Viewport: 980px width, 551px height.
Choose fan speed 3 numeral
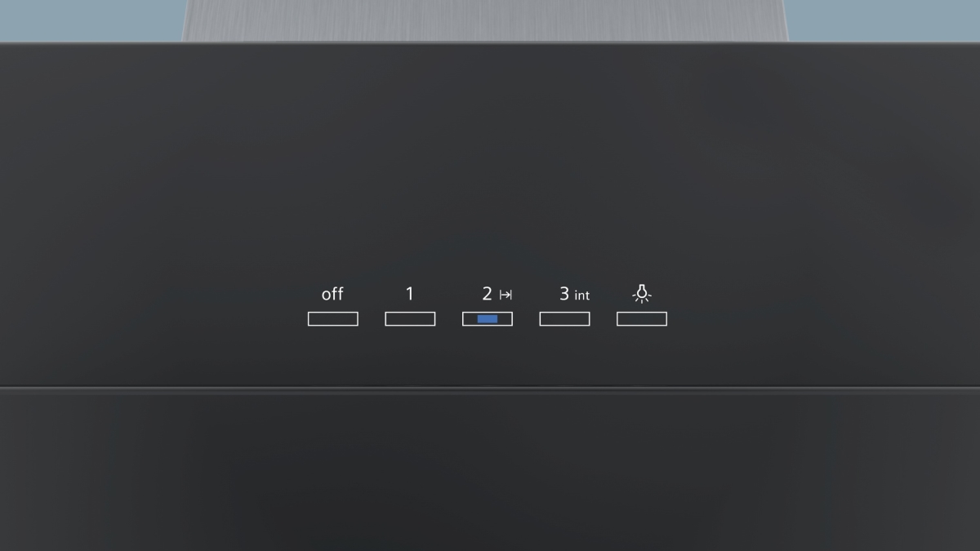pyautogui.click(x=564, y=294)
